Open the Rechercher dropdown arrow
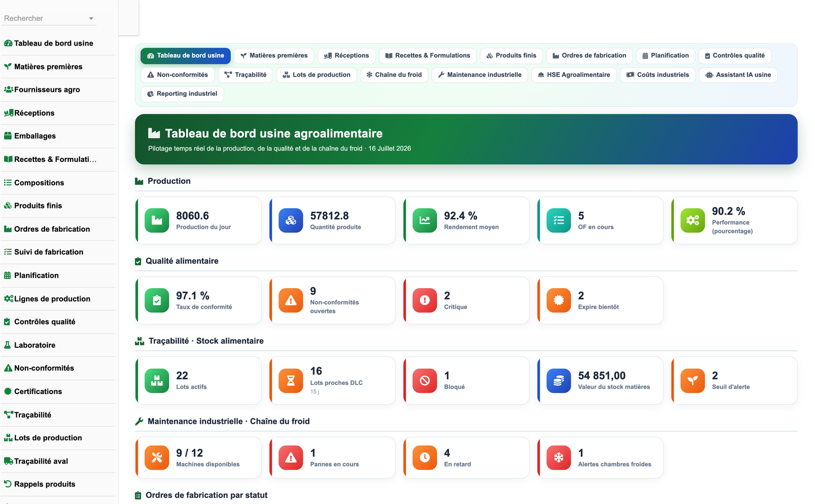The height and width of the screenshot is (504, 815). pos(91,19)
